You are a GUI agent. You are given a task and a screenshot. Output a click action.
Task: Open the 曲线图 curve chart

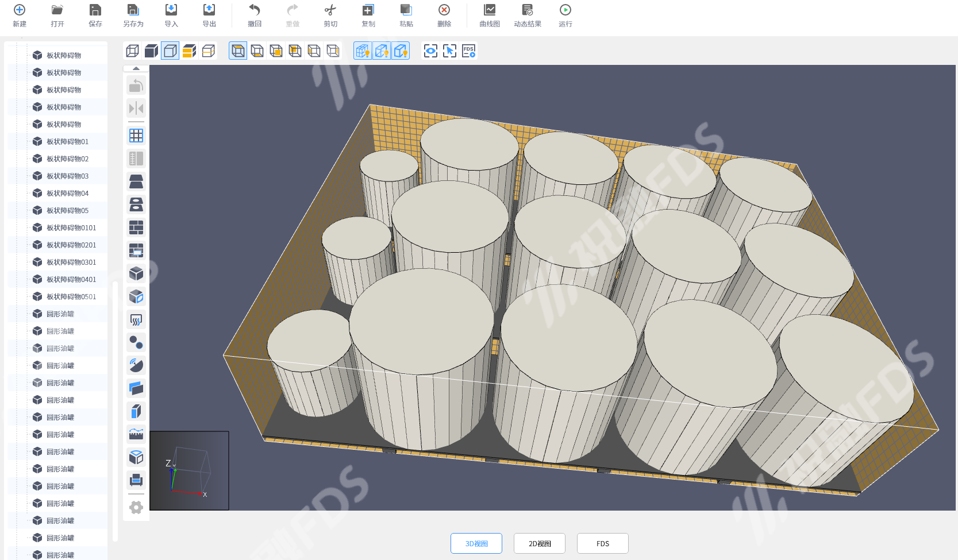coord(489,16)
